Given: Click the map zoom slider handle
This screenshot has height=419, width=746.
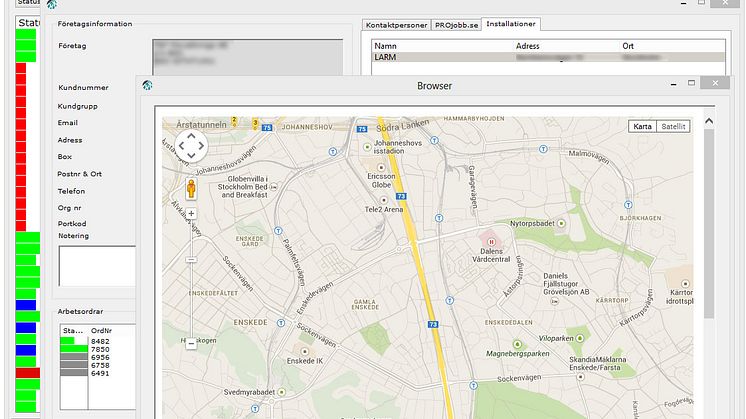Looking at the screenshot, I should tap(191, 260).
